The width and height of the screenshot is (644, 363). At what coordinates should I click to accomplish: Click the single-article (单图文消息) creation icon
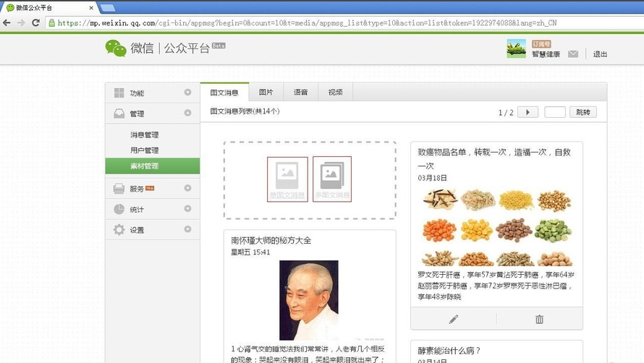287,179
